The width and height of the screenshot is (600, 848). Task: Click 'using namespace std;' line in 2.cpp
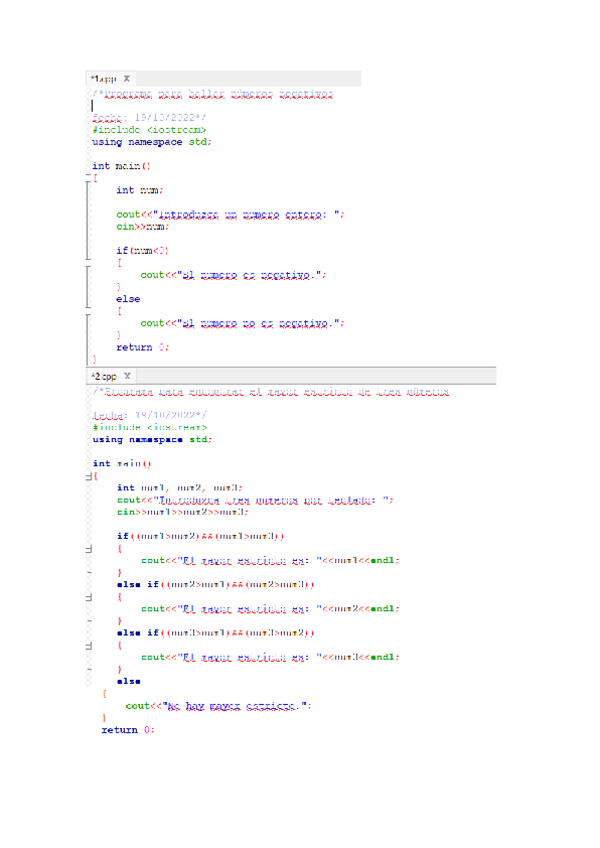coord(152,439)
